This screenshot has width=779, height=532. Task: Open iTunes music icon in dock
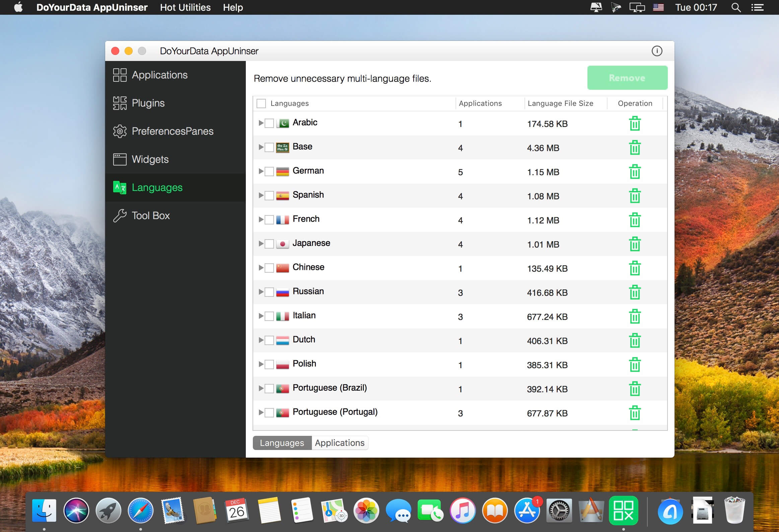[x=463, y=510]
